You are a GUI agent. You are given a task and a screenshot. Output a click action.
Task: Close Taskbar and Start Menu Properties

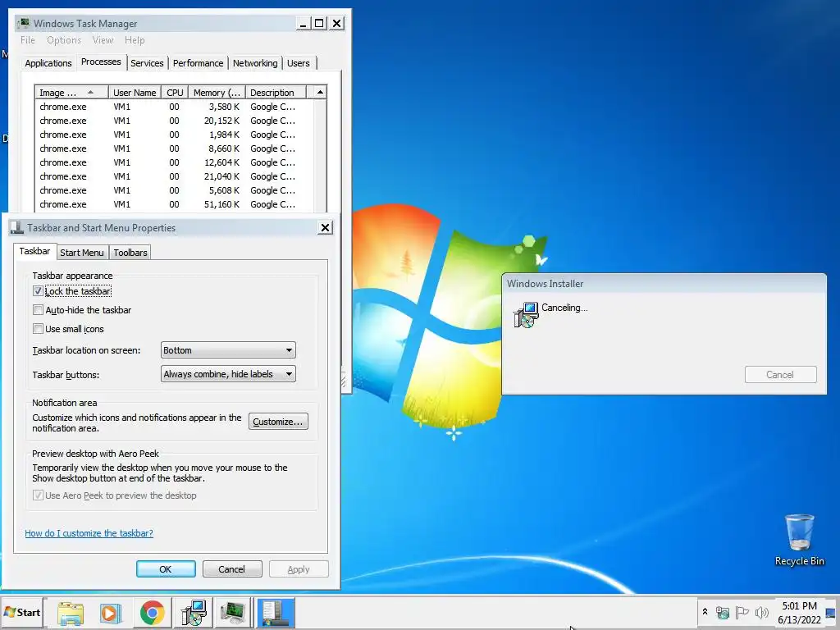tap(325, 228)
